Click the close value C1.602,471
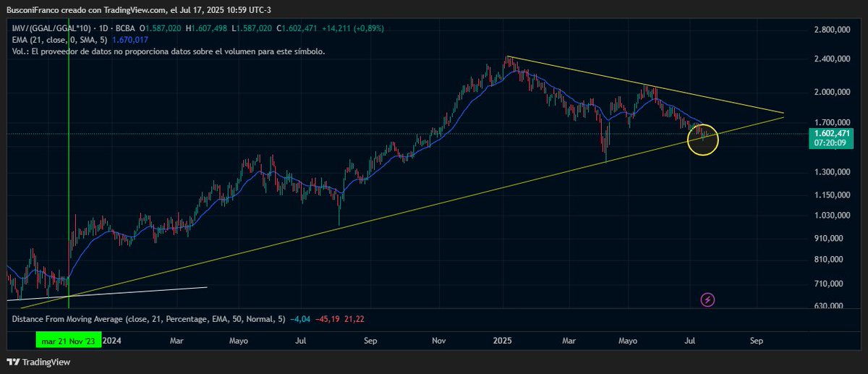This screenshot has width=868, height=374. 297,28
